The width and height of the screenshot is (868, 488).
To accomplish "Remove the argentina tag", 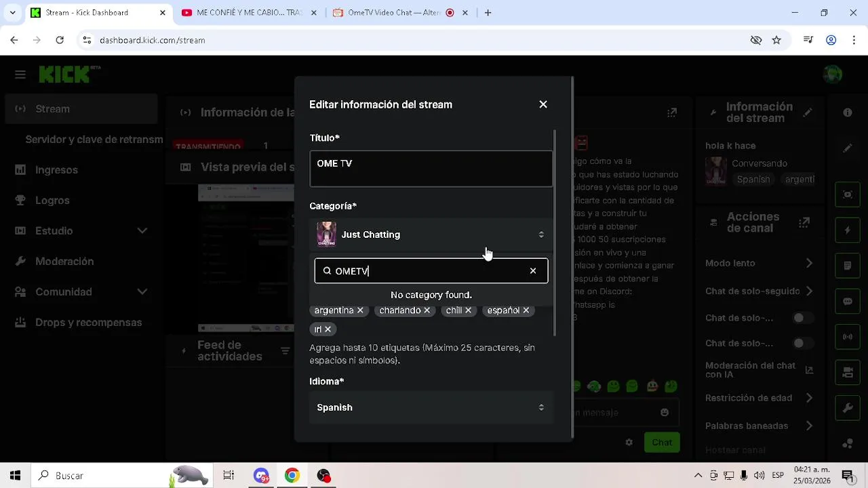I will (x=360, y=310).
